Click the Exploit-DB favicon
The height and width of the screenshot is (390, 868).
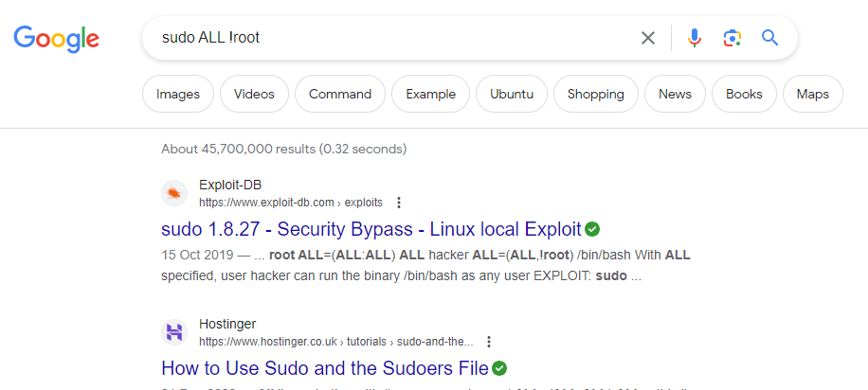click(173, 193)
